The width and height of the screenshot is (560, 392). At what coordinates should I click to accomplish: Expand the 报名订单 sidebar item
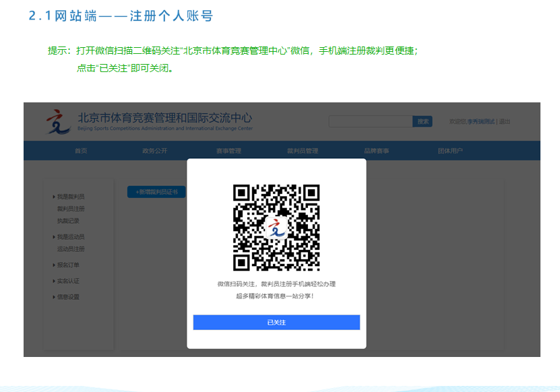66,265
